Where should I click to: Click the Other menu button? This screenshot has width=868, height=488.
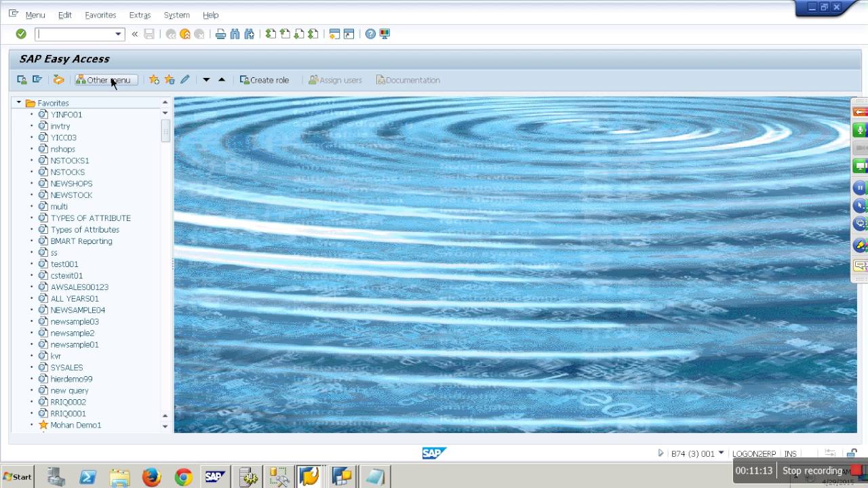[x=106, y=80]
